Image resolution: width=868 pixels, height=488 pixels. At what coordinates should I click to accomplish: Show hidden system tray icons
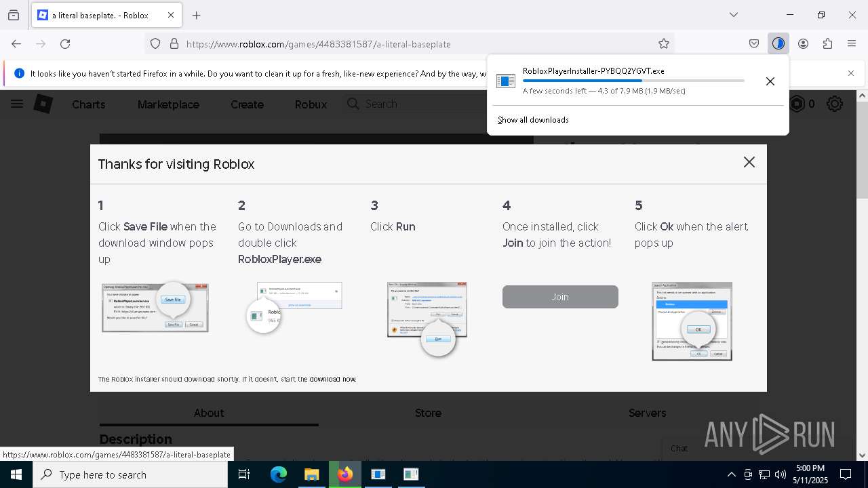tap(731, 474)
